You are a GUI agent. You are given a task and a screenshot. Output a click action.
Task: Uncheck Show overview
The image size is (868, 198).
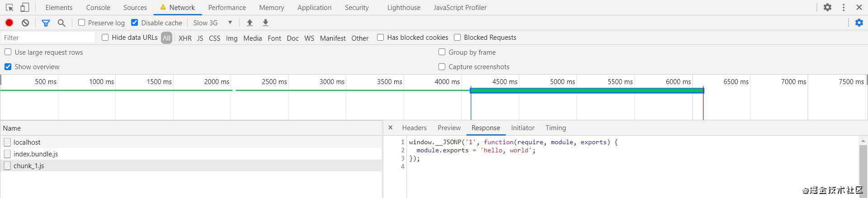click(8, 66)
